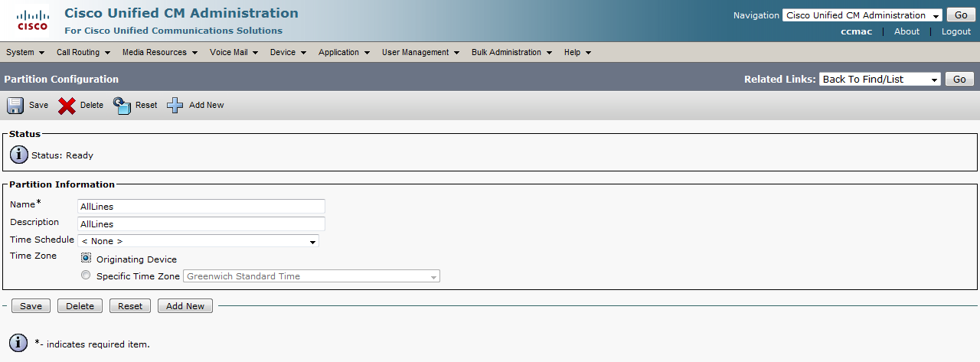Open the Application menu
Viewport: 980px width, 362px height.
(344, 52)
